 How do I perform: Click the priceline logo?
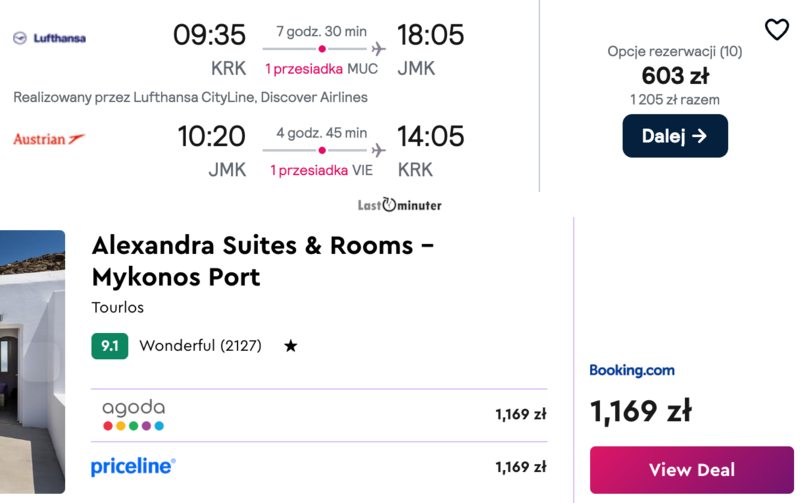pos(133,467)
